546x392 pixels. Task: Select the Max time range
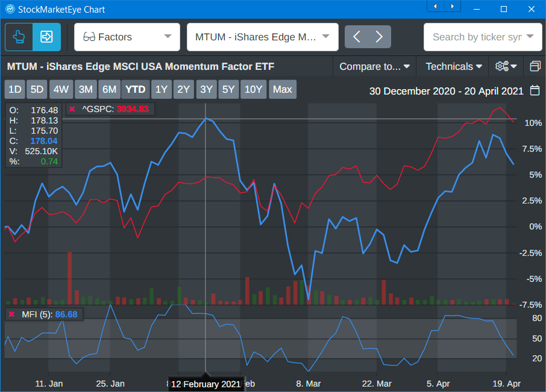click(x=283, y=89)
